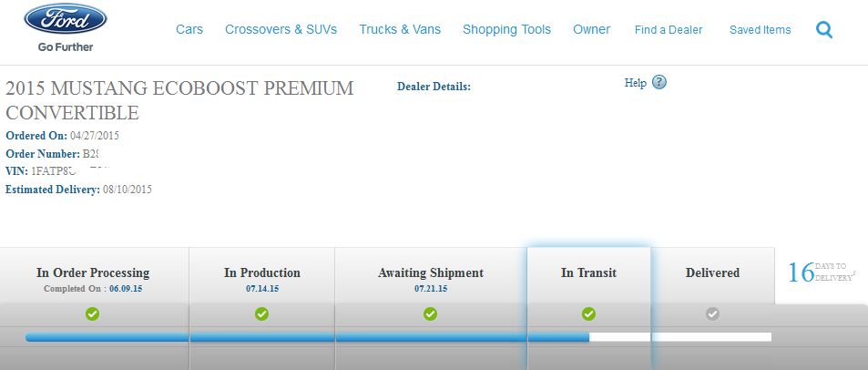868x370 pixels.
Task: Open the Crossovers & SUVs menu
Action: pyautogui.click(x=281, y=29)
